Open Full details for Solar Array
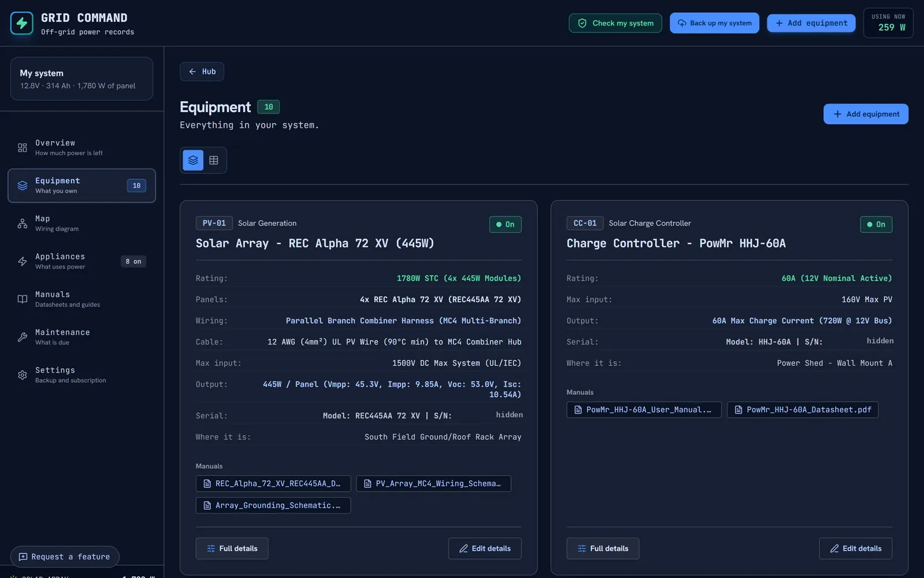The width and height of the screenshot is (924, 578). [232, 549]
